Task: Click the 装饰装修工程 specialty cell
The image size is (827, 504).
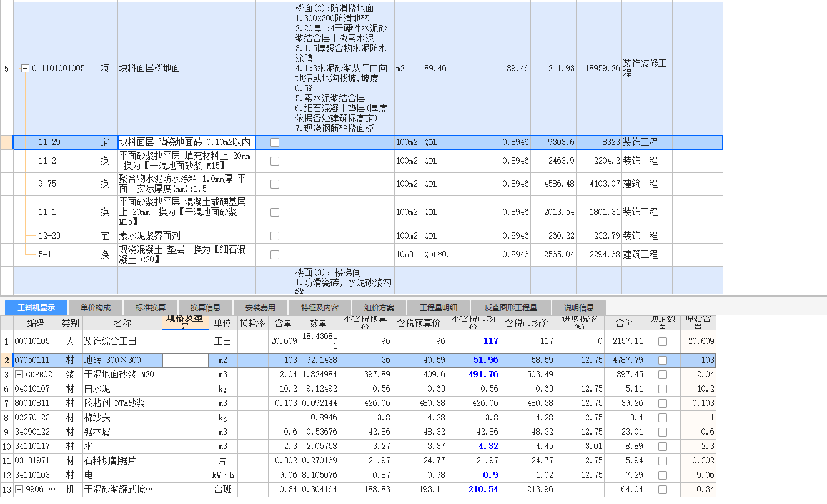Action: point(646,69)
